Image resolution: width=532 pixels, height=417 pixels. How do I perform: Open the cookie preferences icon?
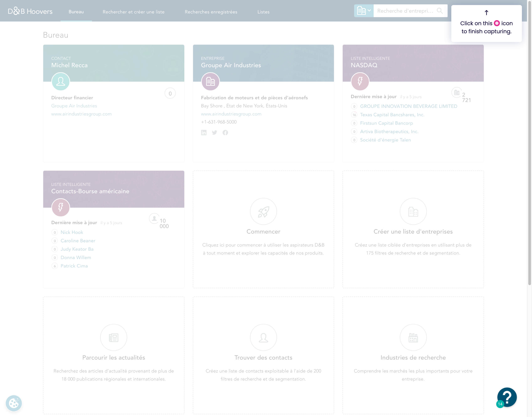click(14, 403)
